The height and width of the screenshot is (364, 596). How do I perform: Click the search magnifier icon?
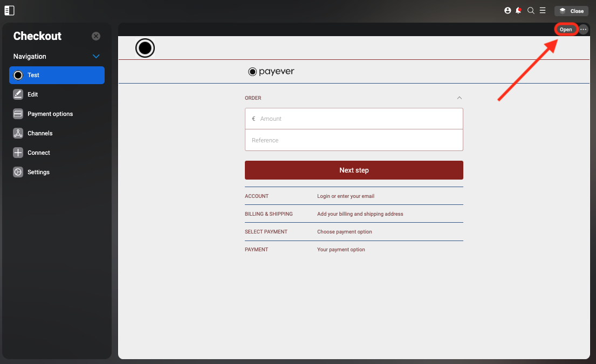click(531, 11)
